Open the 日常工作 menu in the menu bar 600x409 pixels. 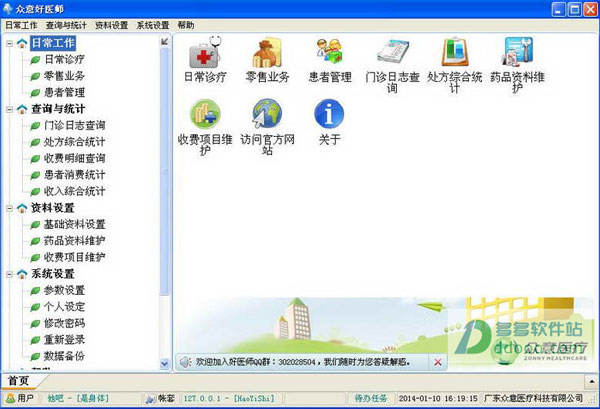click(x=21, y=25)
